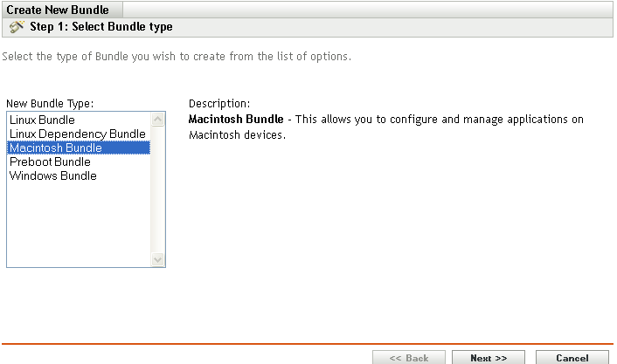Image resolution: width=617 pixels, height=364 pixels.
Task: Click the Step 1: Select Bundle type heading
Action: click(x=101, y=27)
